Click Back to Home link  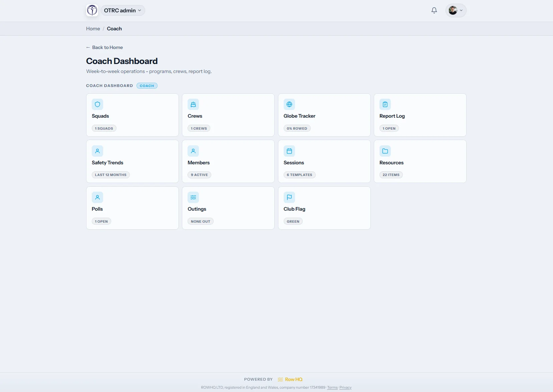tap(104, 47)
